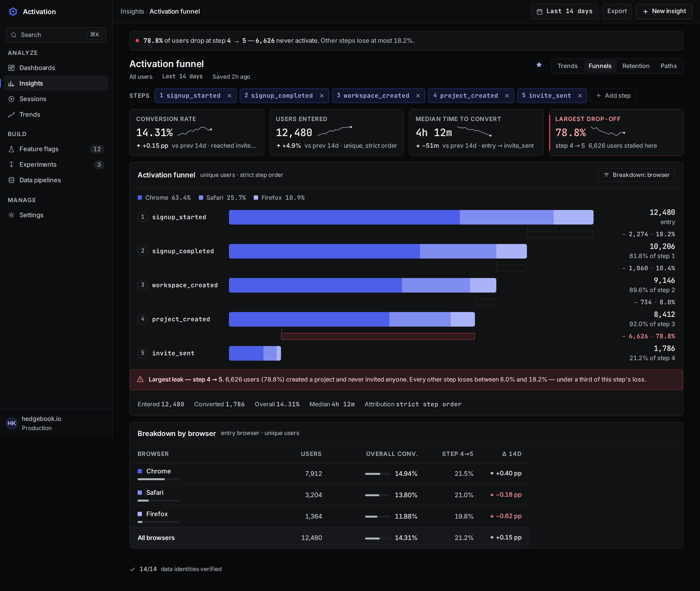Screen dimensions: 700x591
Task: Click the signup_started funnel bar
Action: click(x=411, y=217)
